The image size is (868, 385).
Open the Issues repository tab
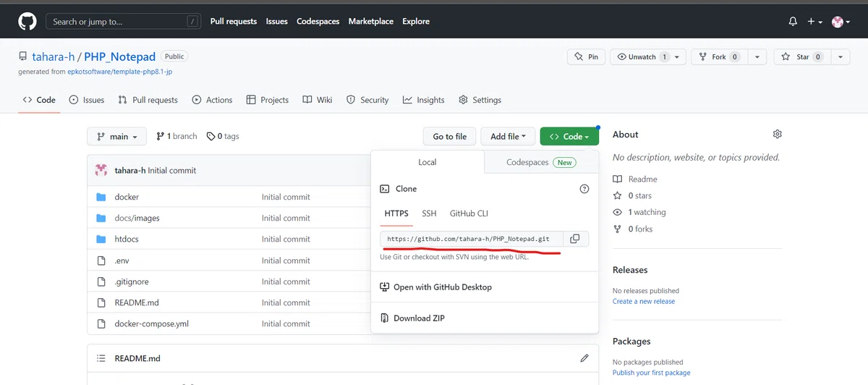87,100
